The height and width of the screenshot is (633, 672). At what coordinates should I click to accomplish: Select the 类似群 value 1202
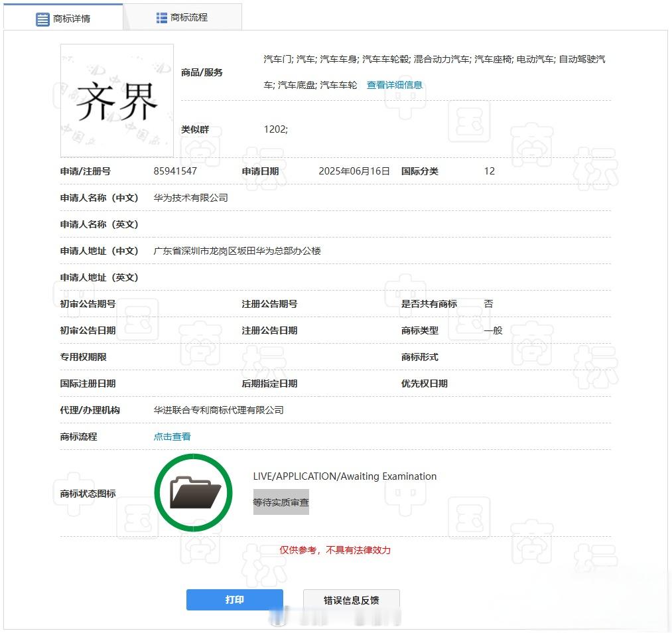(x=275, y=129)
